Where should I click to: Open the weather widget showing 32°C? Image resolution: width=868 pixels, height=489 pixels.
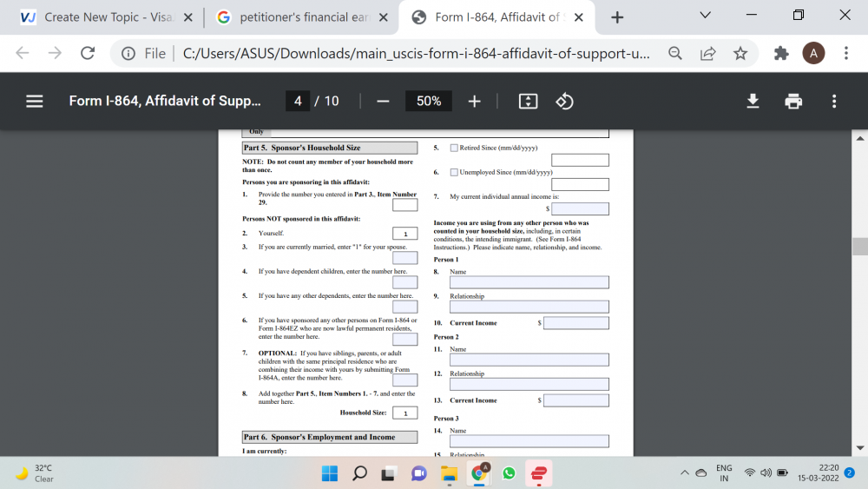tap(36, 473)
